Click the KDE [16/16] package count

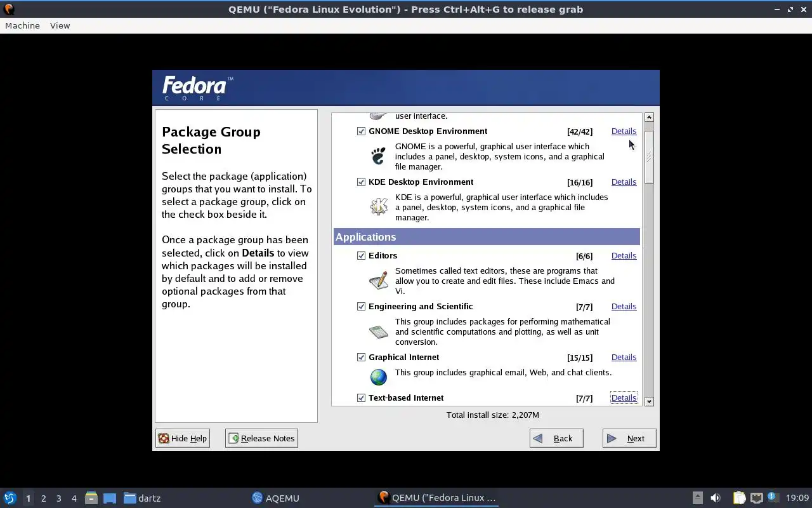pyautogui.click(x=580, y=182)
